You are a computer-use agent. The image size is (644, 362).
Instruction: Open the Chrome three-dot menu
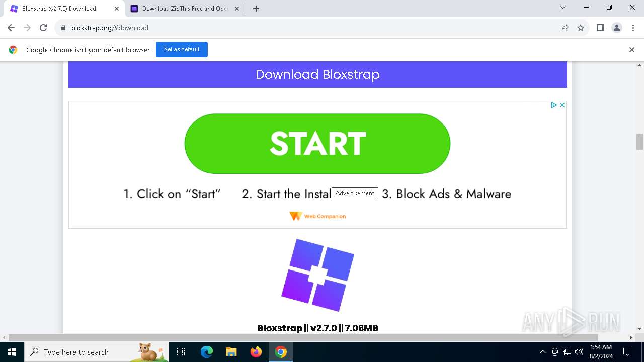click(x=633, y=28)
